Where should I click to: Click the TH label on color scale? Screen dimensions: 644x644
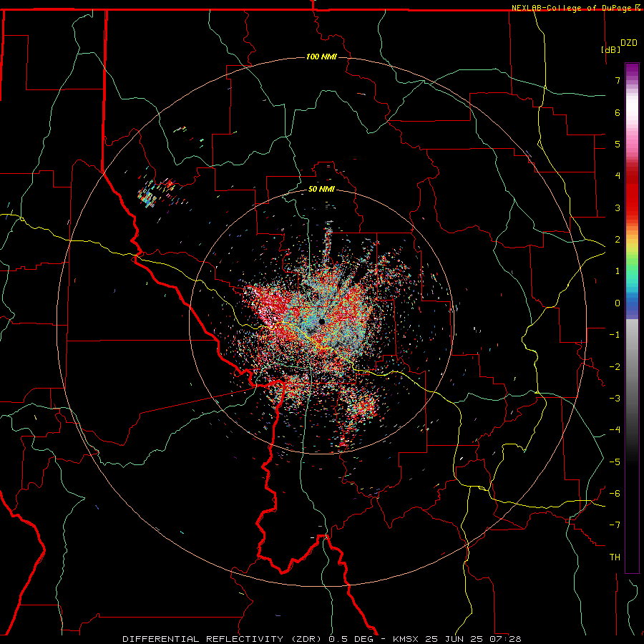click(x=615, y=557)
